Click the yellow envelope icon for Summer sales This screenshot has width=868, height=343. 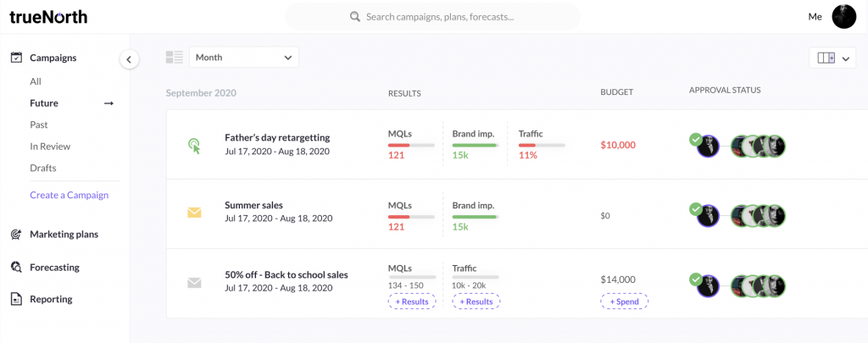pos(194,213)
